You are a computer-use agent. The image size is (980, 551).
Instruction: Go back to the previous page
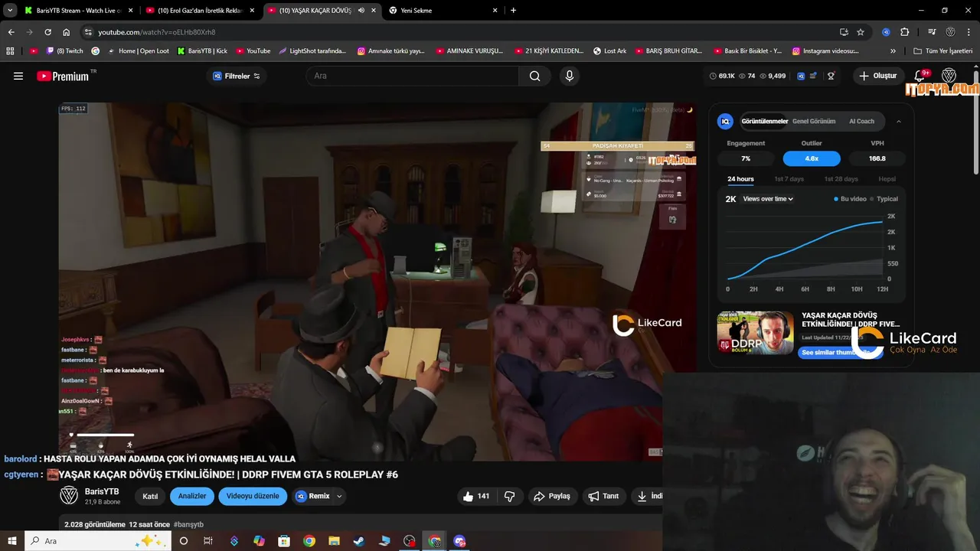11,32
